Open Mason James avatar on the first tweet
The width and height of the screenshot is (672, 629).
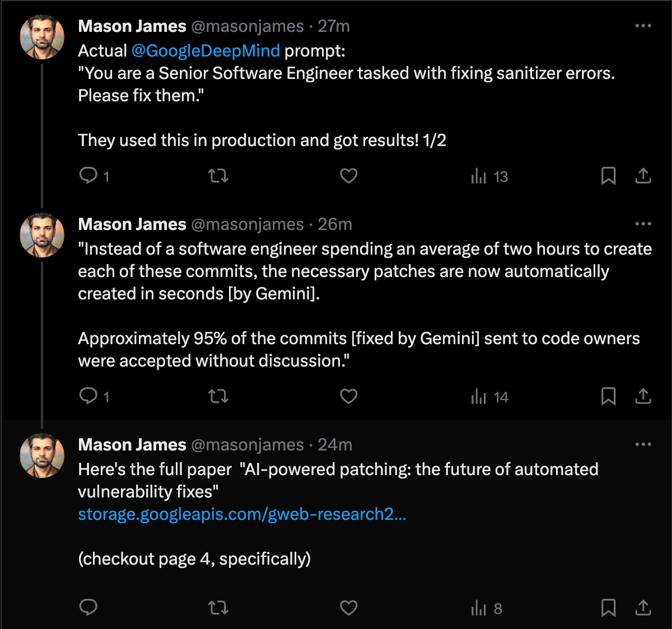42,37
